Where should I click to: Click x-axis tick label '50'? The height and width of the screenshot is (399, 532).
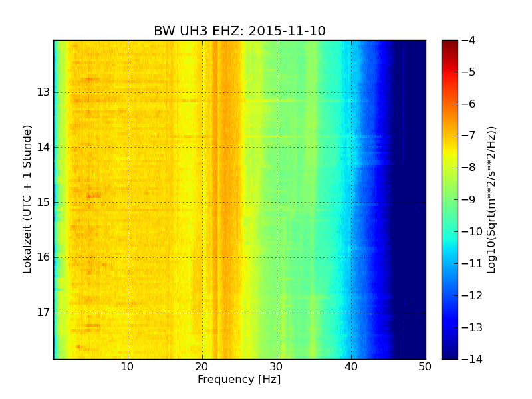pyautogui.click(x=425, y=367)
